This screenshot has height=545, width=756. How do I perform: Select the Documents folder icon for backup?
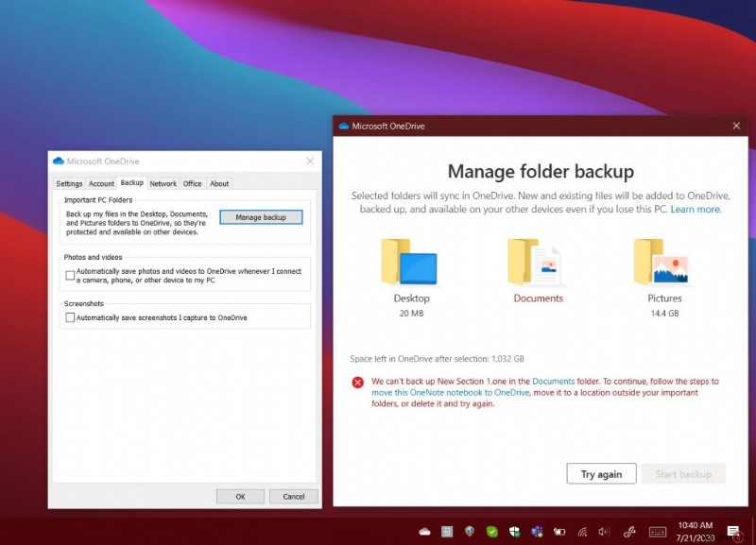[x=539, y=269]
